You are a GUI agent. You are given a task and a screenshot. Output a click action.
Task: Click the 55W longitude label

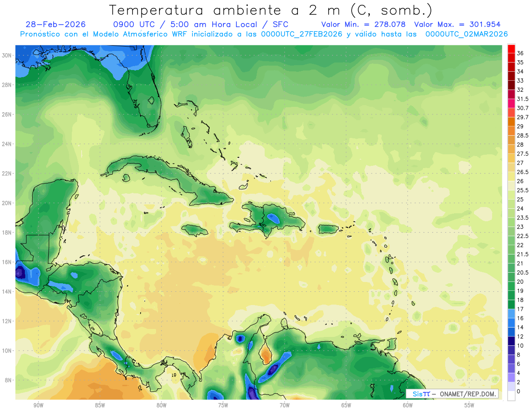[469, 405]
